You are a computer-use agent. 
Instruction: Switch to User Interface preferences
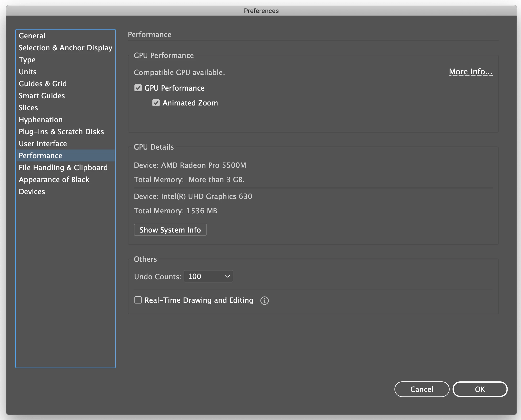click(43, 144)
